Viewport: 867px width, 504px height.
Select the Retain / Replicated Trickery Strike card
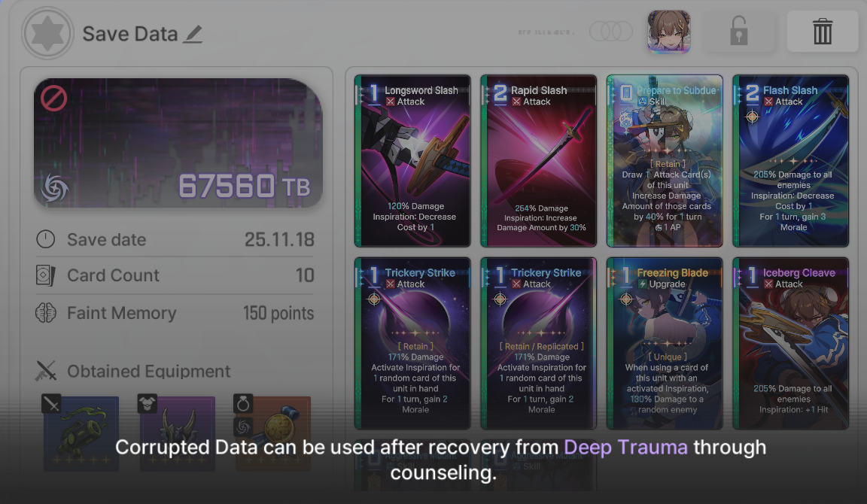click(x=539, y=343)
